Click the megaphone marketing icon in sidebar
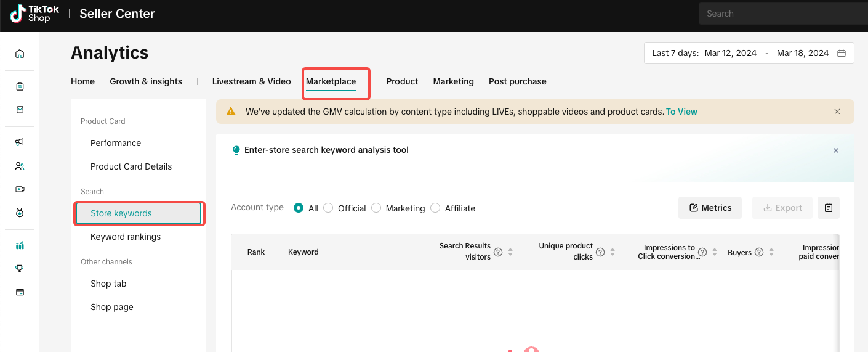 20,142
